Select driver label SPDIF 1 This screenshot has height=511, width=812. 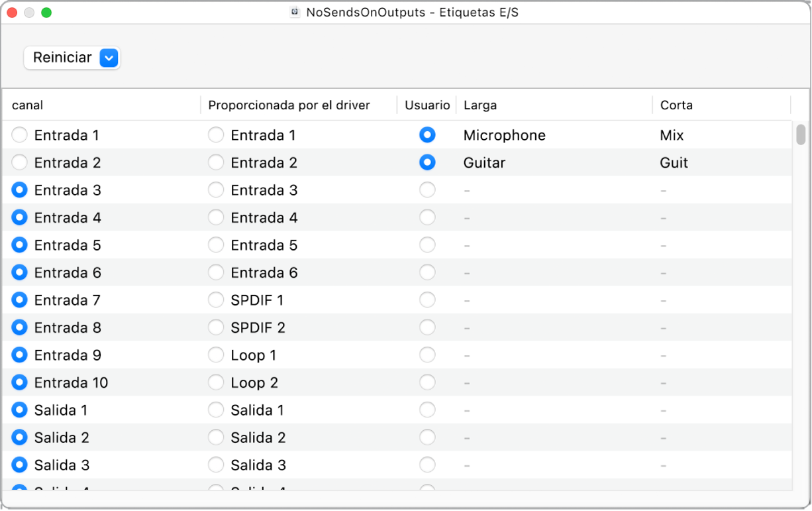216,300
